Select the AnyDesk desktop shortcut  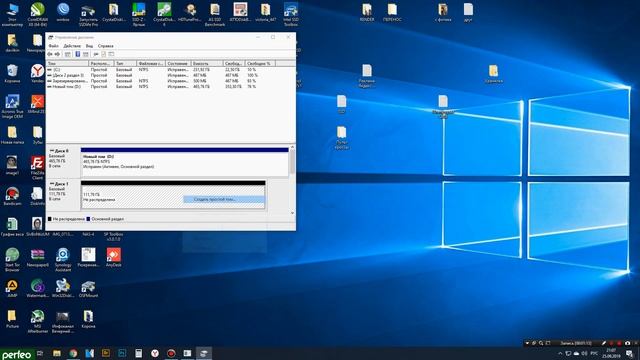point(113,258)
